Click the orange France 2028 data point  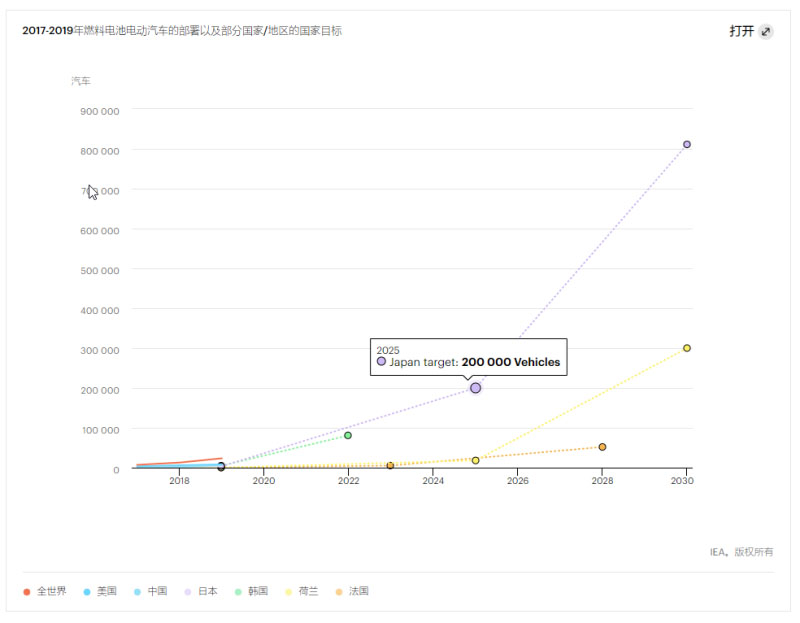pyautogui.click(x=602, y=447)
